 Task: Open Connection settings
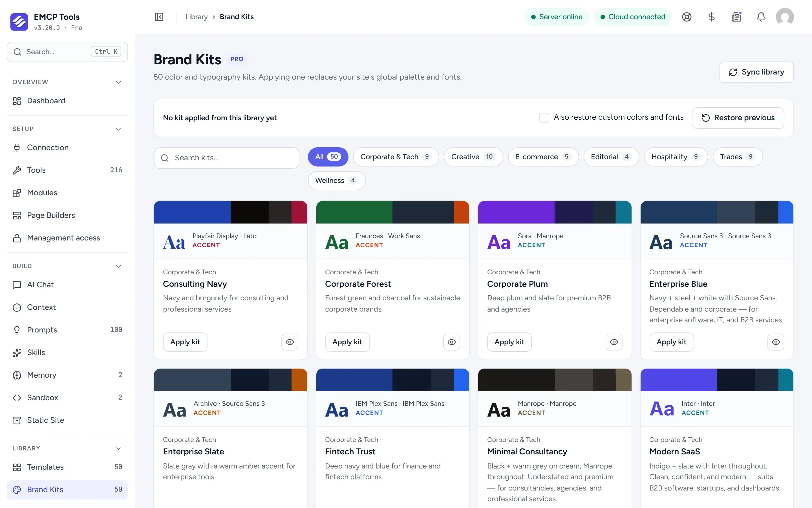point(67,148)
